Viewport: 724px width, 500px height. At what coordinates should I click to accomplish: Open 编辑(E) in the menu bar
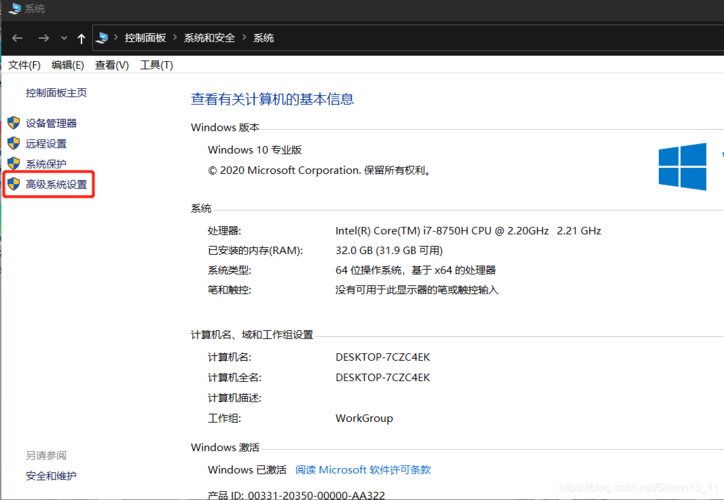67,65
